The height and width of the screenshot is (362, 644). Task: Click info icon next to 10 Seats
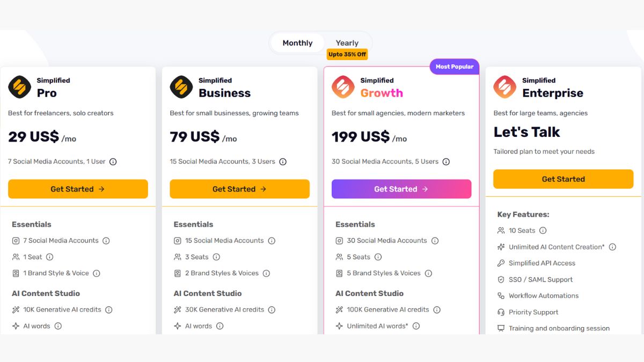tap(543, 231)
